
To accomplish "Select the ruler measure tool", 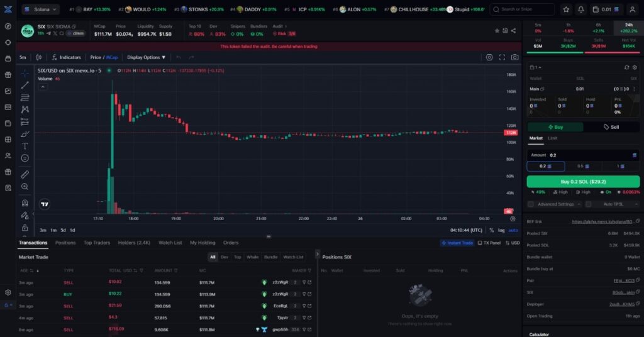I will click(25, 174).
